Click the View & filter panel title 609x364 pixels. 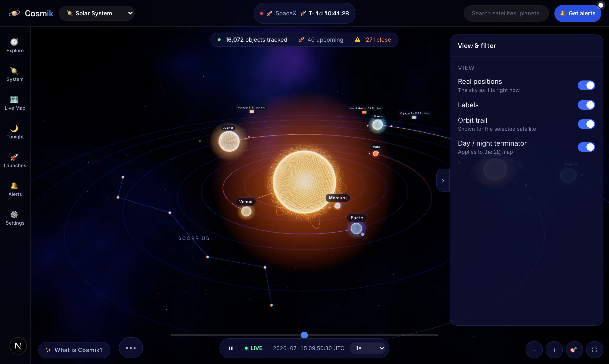click(477, 46)
